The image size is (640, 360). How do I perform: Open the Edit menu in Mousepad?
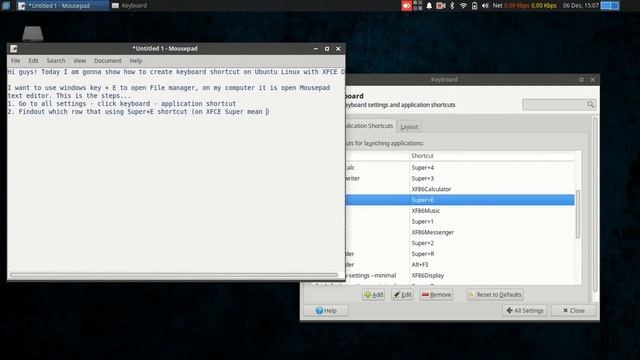click(x=33, y=61)
